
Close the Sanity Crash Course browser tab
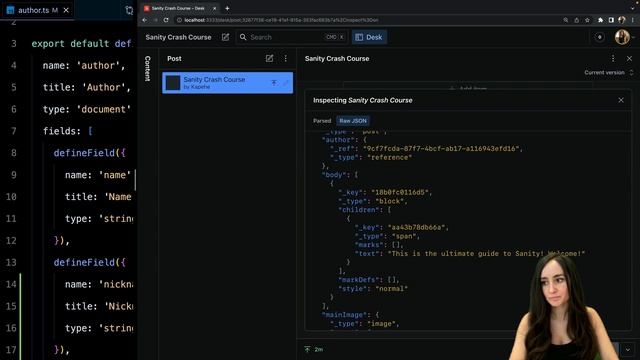click(x=214, y=8)
